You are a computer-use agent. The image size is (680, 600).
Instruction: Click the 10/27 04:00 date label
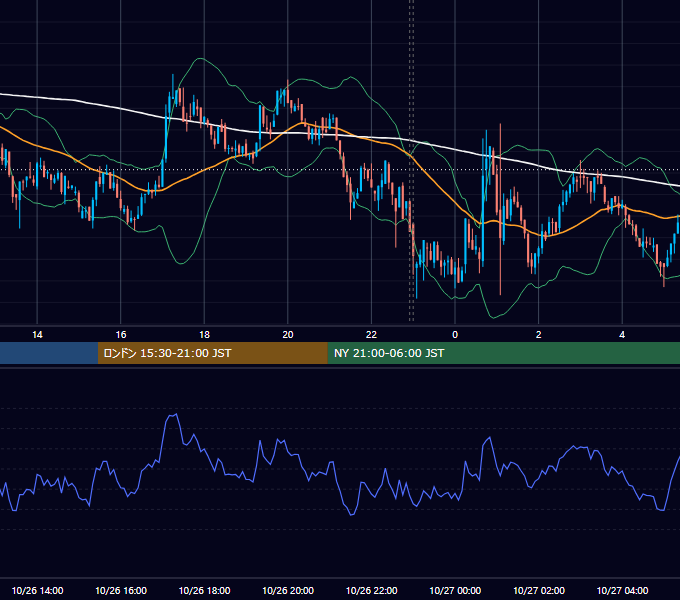click(622, 590)
